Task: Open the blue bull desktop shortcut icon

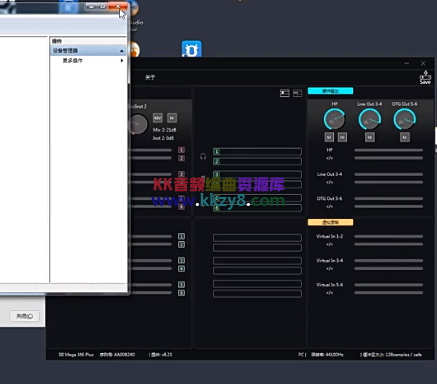Action: 192,50
